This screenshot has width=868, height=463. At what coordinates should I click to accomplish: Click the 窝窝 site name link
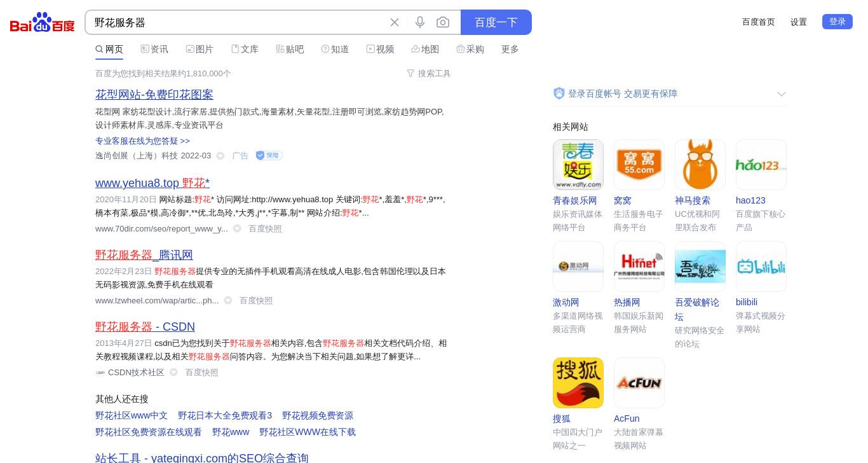(623, 200)
